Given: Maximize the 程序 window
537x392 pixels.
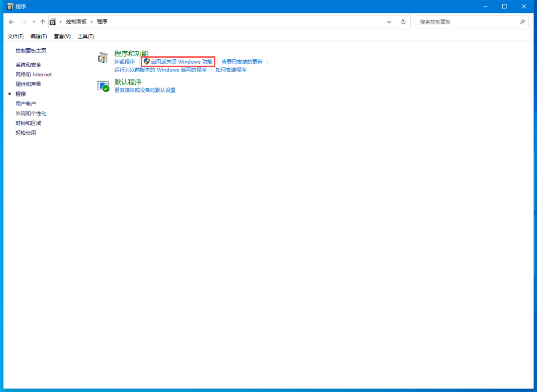Looking at the screenshot, I should click(504, 6).
